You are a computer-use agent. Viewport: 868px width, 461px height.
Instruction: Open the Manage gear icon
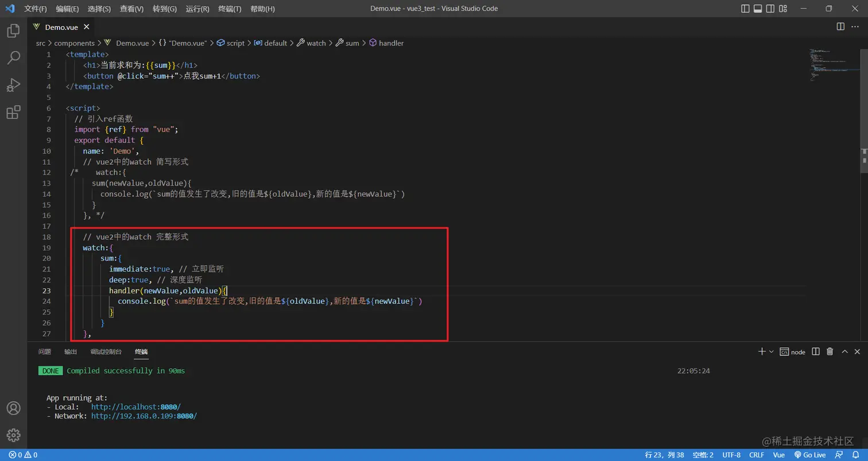[14, 435]
